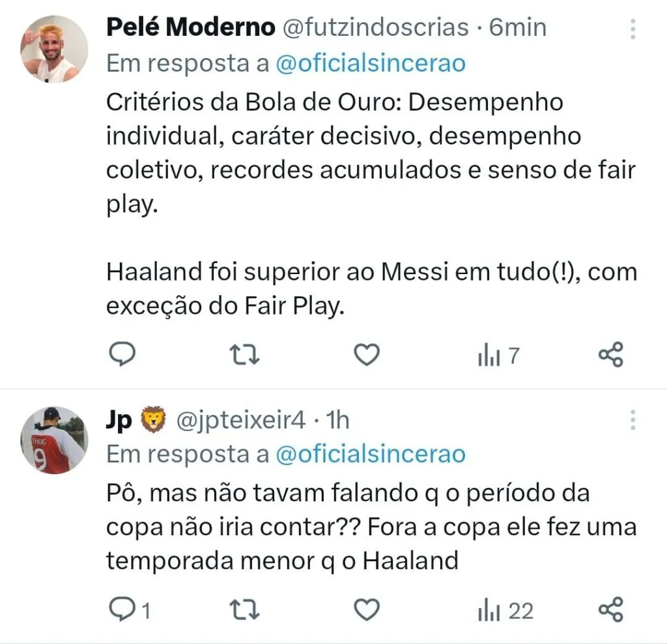Reply to Pelé Moderno's tweet
The height and width of the screenshot is (644, 667).
121,355
